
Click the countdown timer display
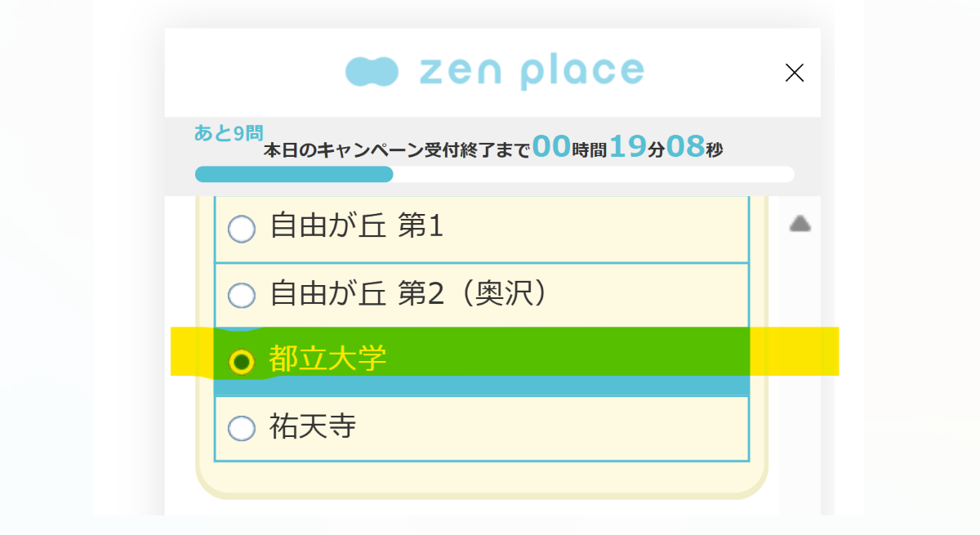(x=629, y=149)
